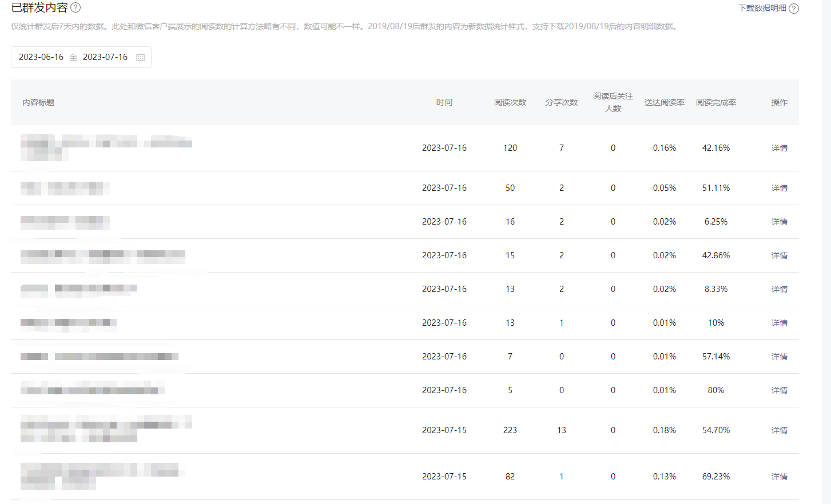Click help icon beside 已群发内容 title
Image resolution: width=831 pixels, height=504 pixels.
click(75, 8)
